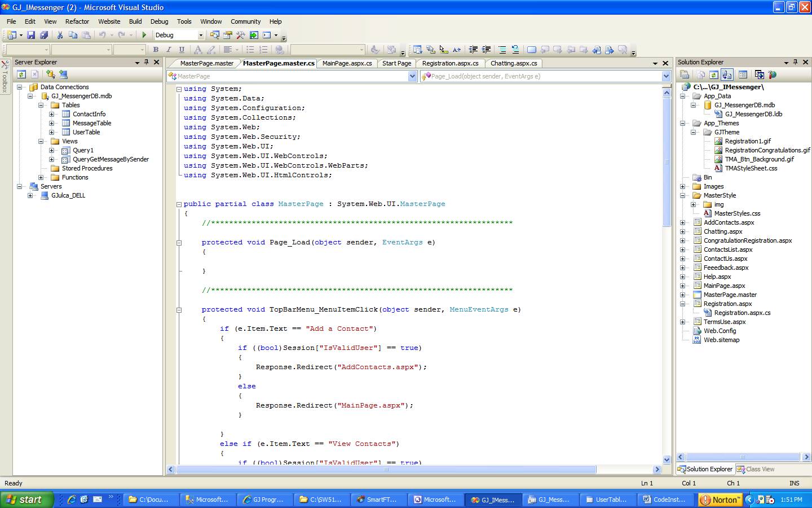
Task: Toggle auto-hide pin on Server Explorer
Action: pos(146,62)
